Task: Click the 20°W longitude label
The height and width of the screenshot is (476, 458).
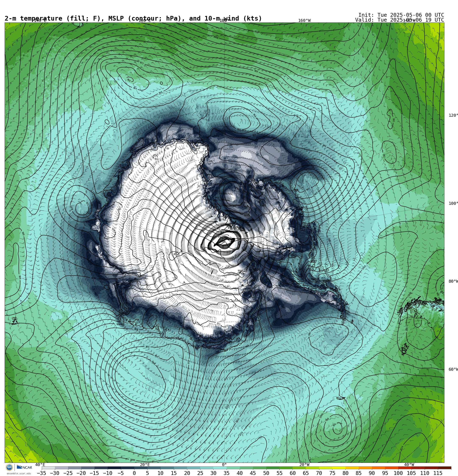Action: (x=304, y=465)
